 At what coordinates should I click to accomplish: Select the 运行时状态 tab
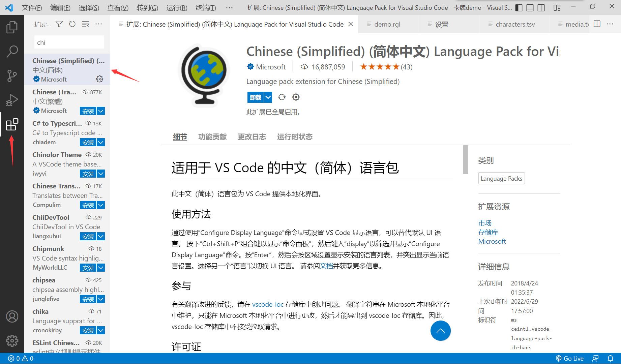tap(295, 137)
